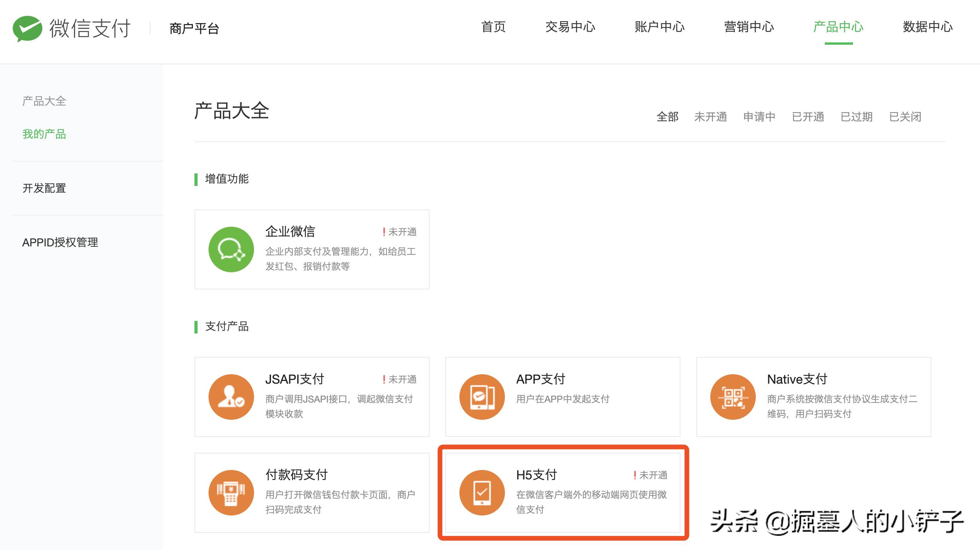Viewport: 980px width, 550px height.
Task: Switch to the 首页 navigation item
Action: coord(493,27)
